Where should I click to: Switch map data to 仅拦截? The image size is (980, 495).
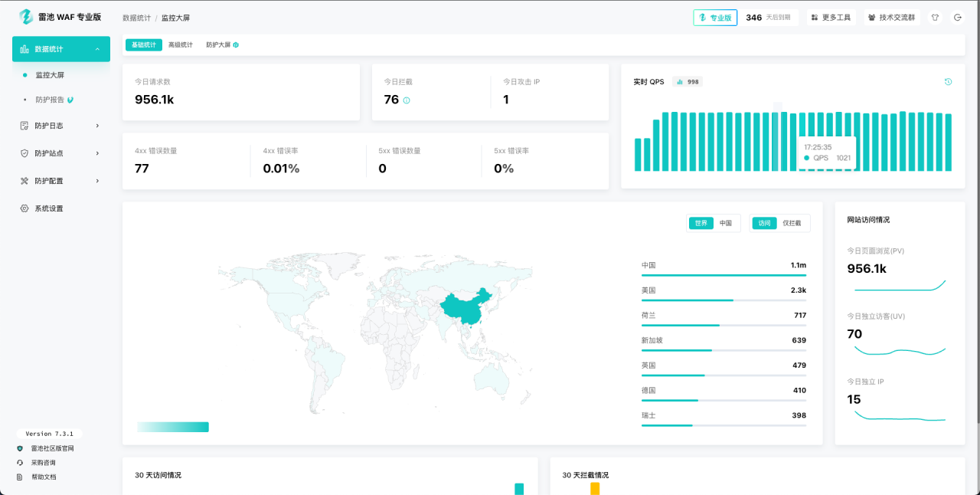(x=792, y=223)
